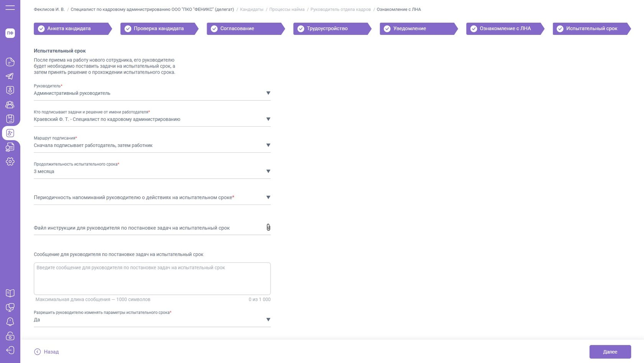Click the ПФ company logo badge

10,33
